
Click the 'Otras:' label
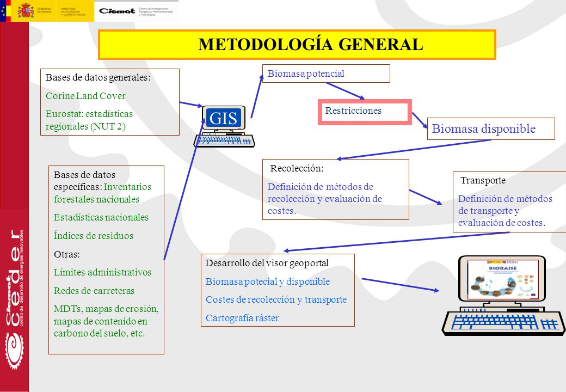(67, 254)
